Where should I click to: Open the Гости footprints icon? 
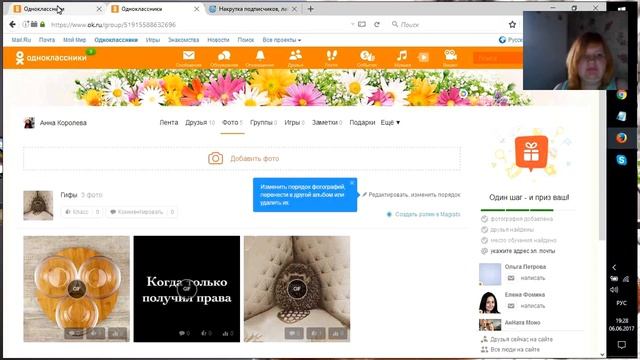331,56
